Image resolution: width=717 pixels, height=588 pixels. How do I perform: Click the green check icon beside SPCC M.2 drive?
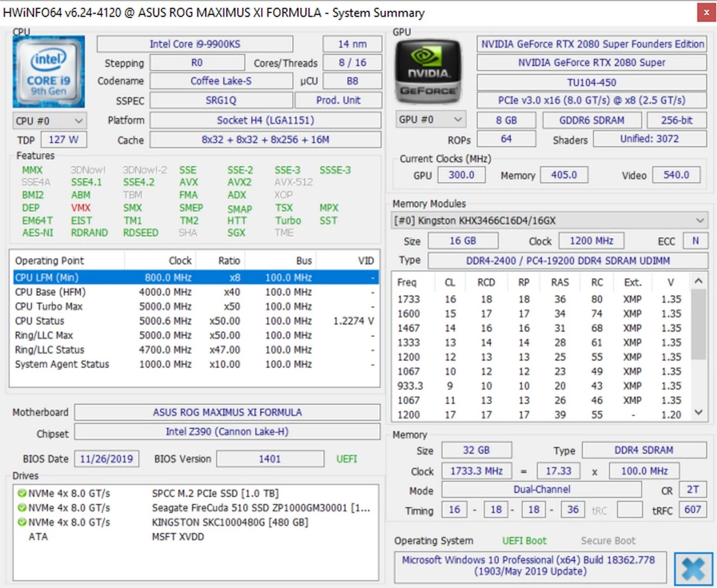(x=22, y=494)
